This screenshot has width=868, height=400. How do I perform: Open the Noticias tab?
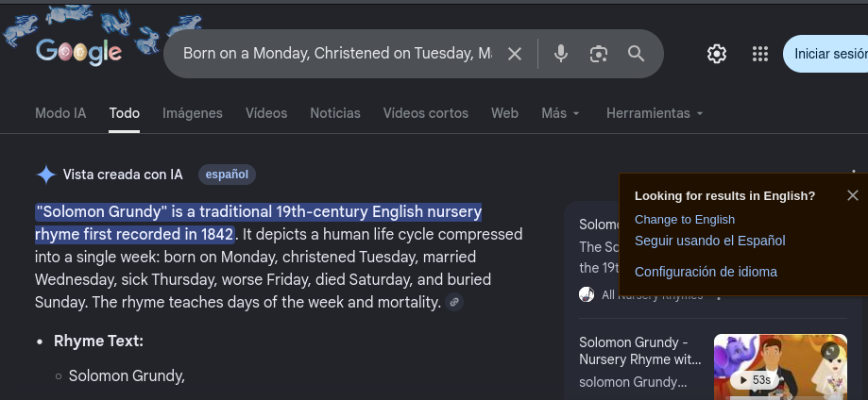coord(335,113)
